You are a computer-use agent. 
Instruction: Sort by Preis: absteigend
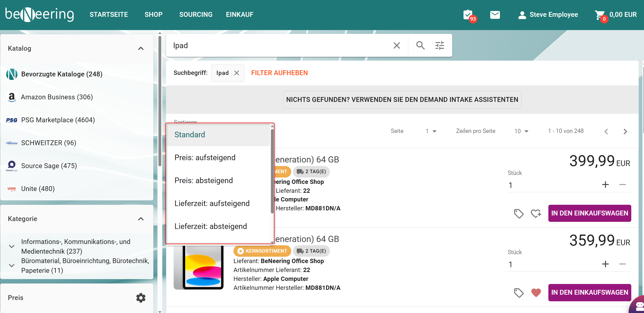(218, 180)
